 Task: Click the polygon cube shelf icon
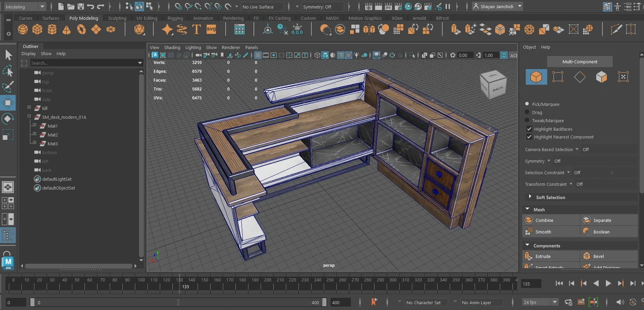(37, 29)
